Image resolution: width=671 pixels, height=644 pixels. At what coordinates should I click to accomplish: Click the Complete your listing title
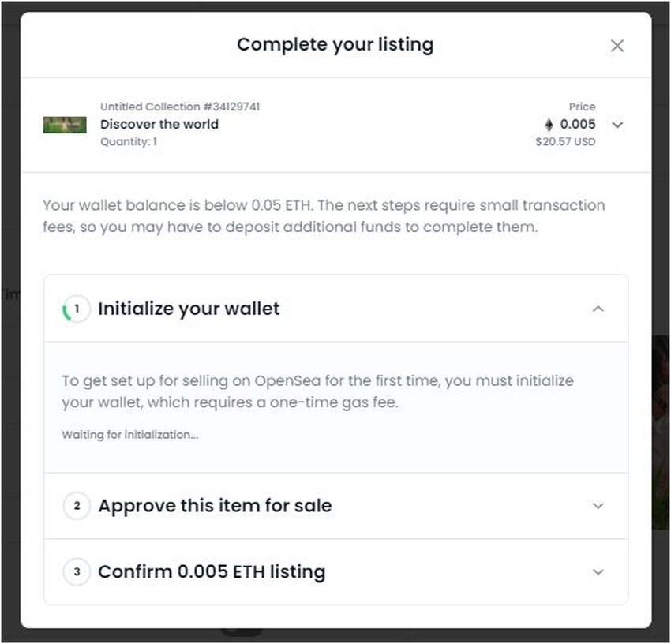(x=335, y=45)
